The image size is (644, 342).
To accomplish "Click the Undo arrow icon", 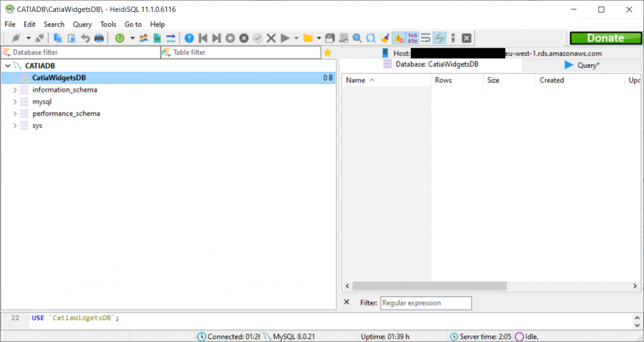I will click(x=86, y=38).
